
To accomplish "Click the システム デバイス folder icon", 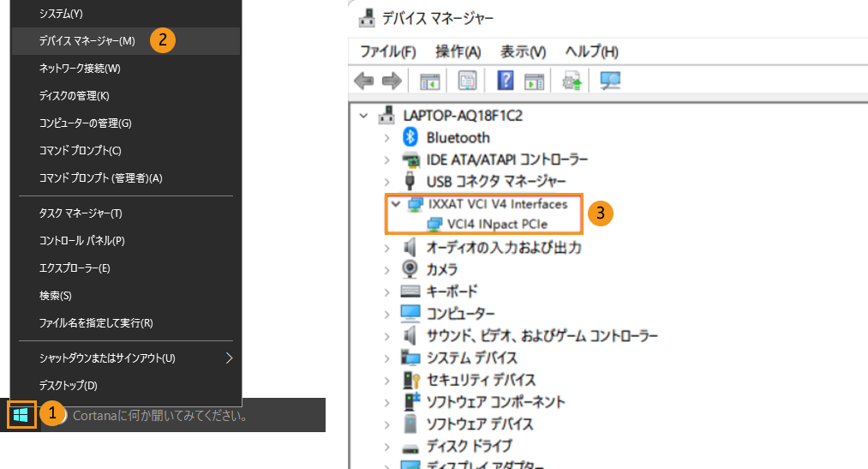I will (x=410, y=358).
